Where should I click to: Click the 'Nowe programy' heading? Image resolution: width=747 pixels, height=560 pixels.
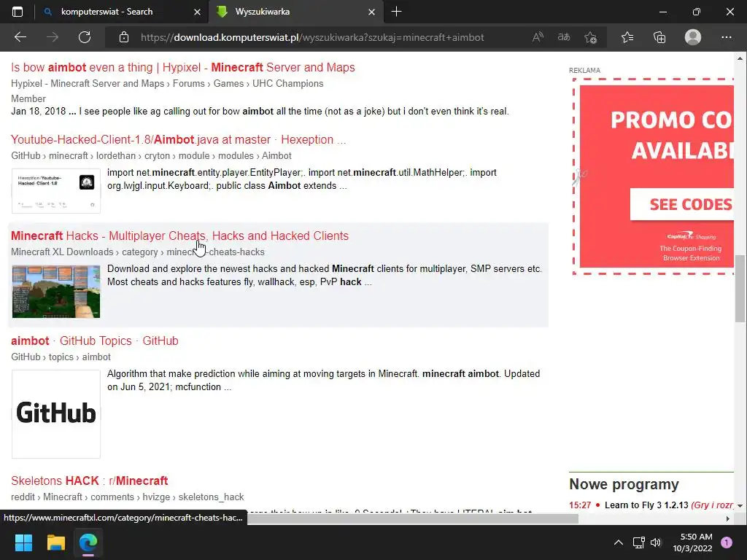click(624, 484)
